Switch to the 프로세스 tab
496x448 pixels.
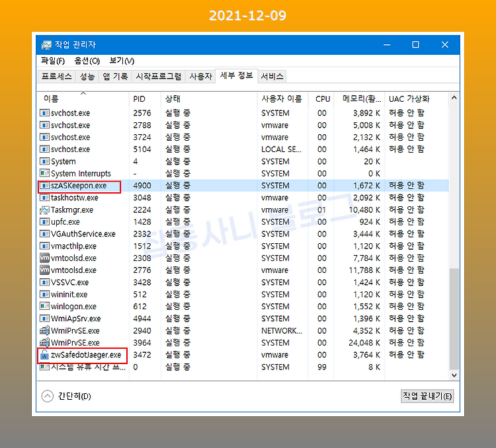click(x=57, y=77)
